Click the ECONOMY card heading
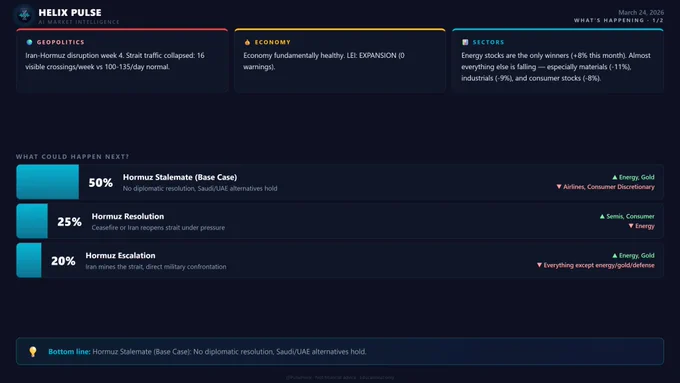The image size is (680, 383). click(x=273, y=42)
